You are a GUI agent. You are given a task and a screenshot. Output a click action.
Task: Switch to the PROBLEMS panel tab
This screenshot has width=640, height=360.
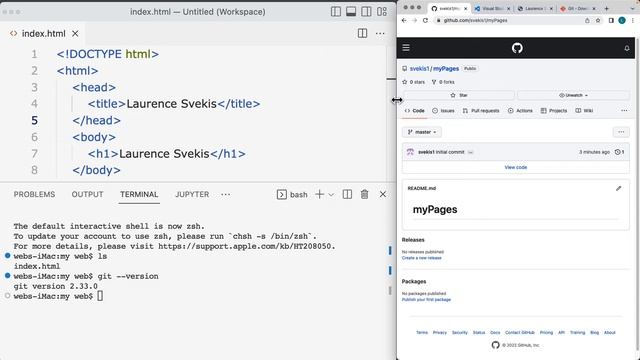tap(34, 194)
